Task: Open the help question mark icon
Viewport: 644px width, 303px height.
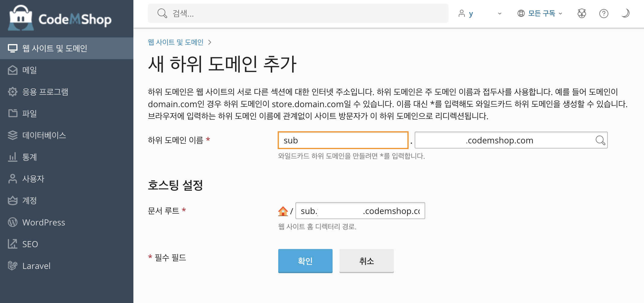Action: pos(604,14)
